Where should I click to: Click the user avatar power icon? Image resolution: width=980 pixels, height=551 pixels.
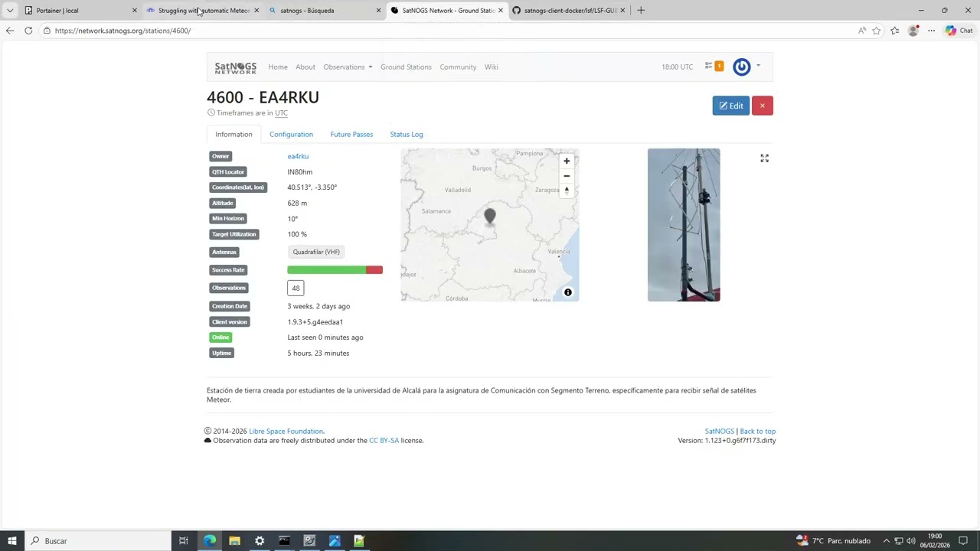coord(742,67)
